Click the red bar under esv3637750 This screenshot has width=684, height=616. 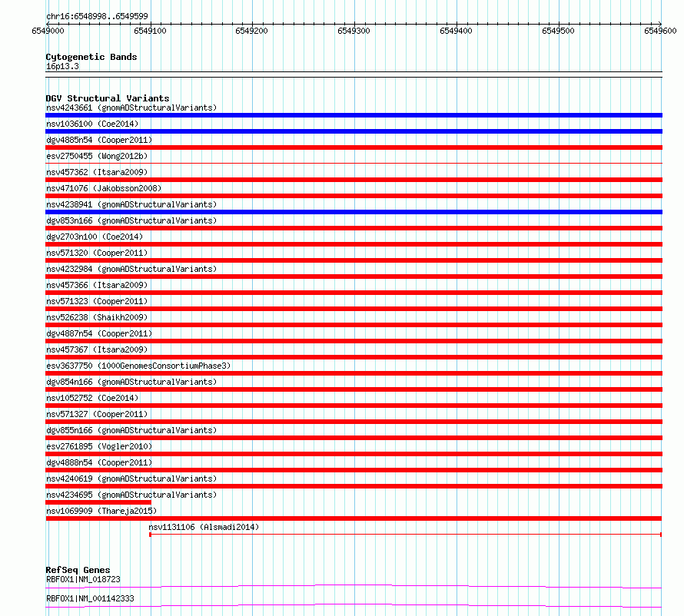point(354,373)
